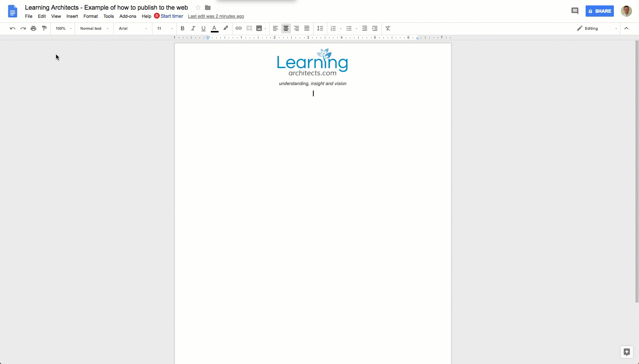Toggle italic formatting

tap(193, 28)
